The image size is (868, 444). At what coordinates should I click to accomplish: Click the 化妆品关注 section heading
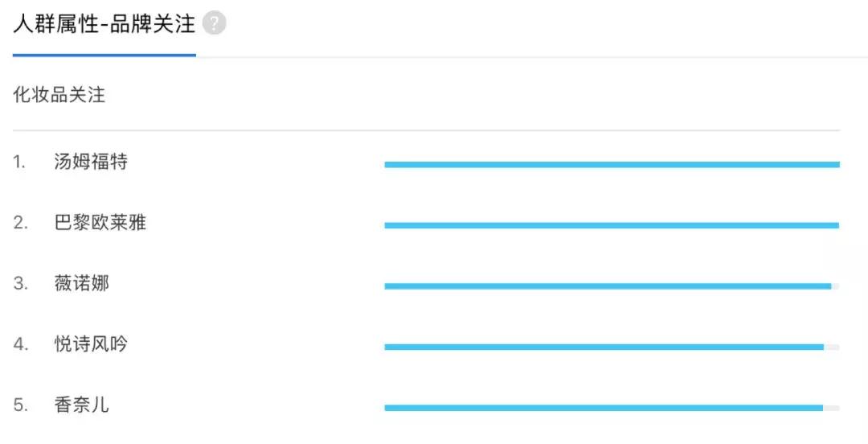(59, 95)
